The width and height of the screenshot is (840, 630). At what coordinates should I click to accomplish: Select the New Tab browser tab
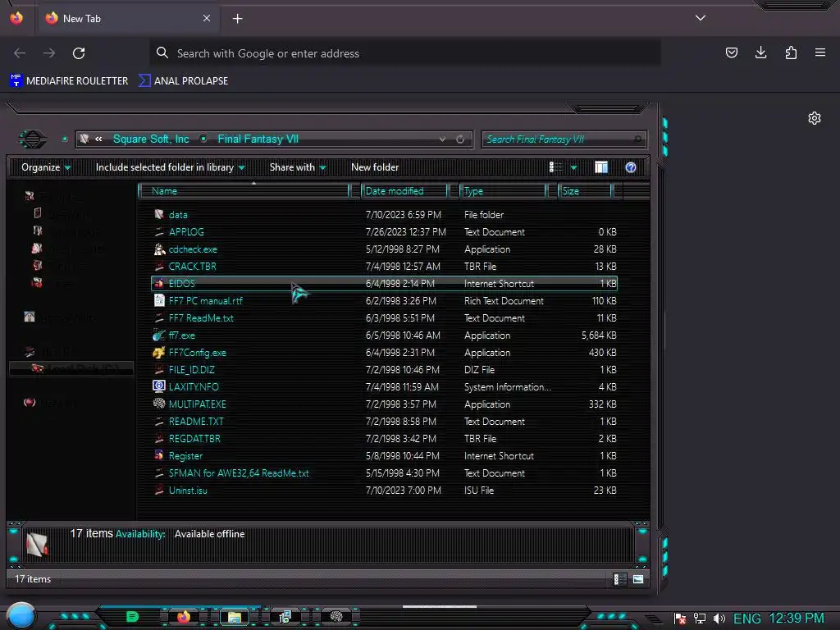click(x=128, y=19)
